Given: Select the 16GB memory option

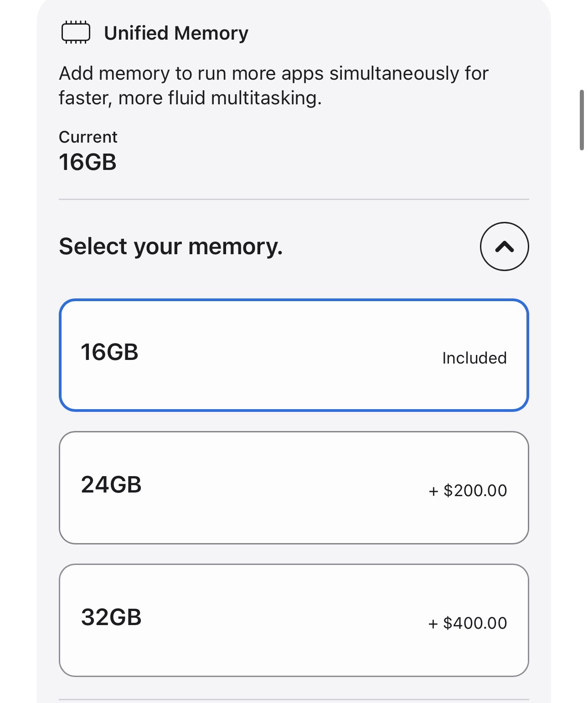Looking at the screenshot, I should pos(294,355).
